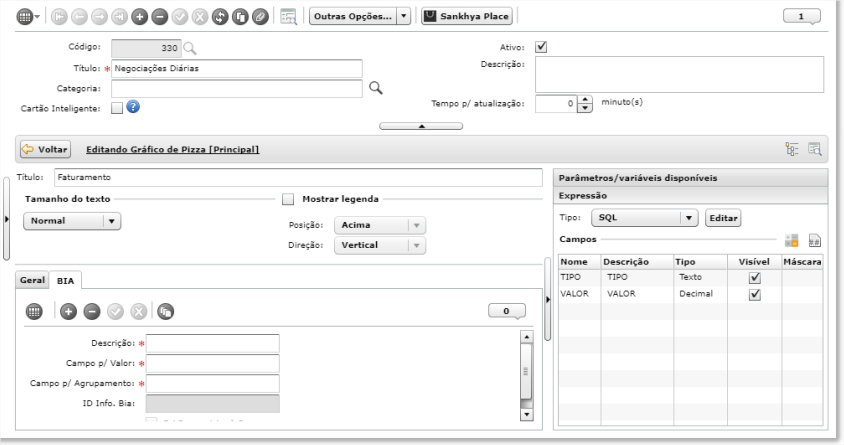Go to first record in the top toolbar
Viewport: 844px width, 445px height.
(59, 17)
